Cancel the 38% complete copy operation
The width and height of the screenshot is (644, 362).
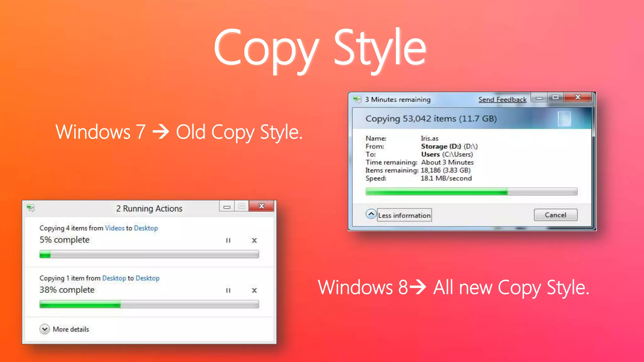[x=254, y=290]
